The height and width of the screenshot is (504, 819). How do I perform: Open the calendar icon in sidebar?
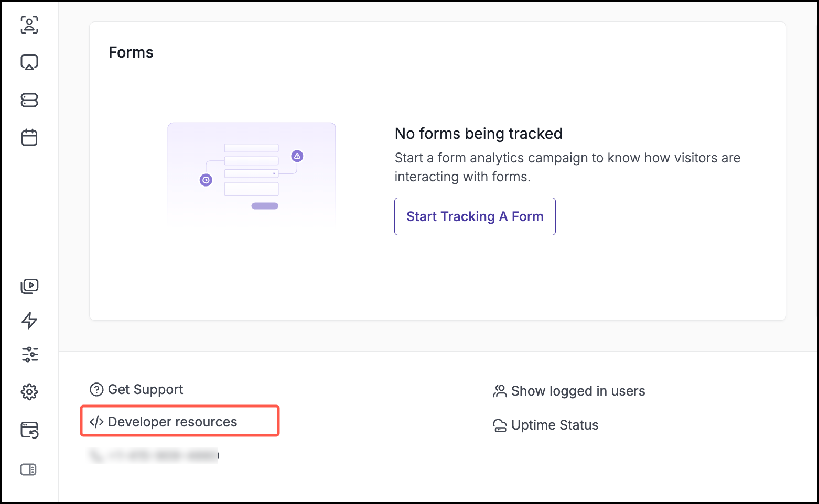pyautogui.click(x=29, y=137)
